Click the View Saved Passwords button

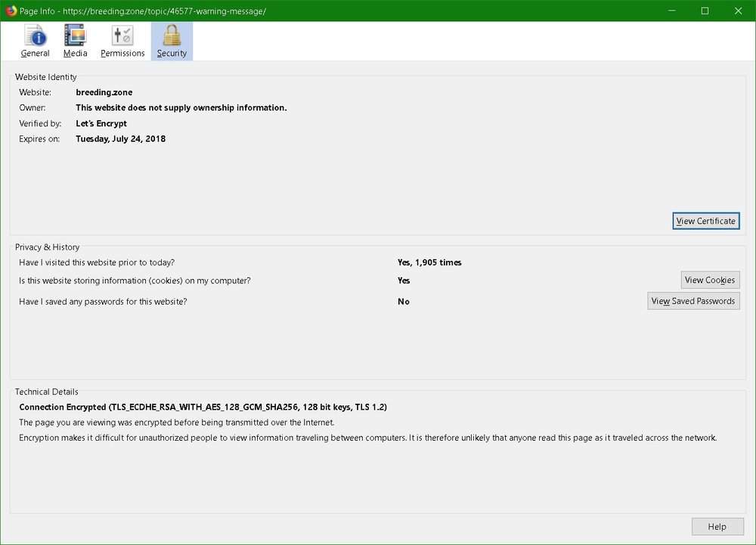(x=693, y=301)
